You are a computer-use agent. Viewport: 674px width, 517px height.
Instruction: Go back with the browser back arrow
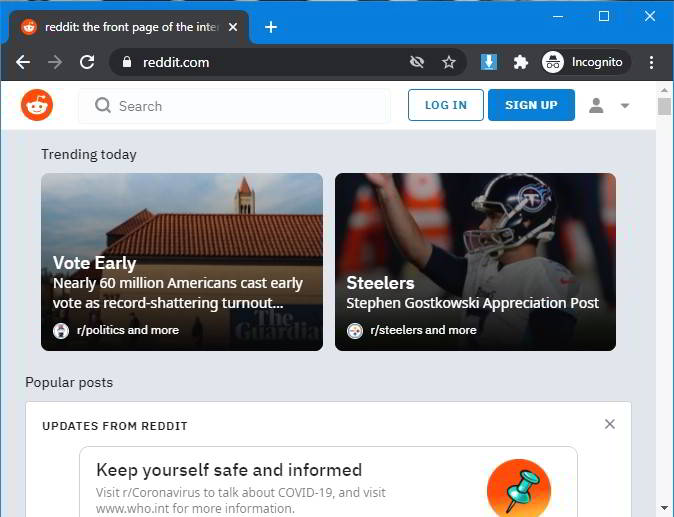pyautogui.click(x=23, y=62)
